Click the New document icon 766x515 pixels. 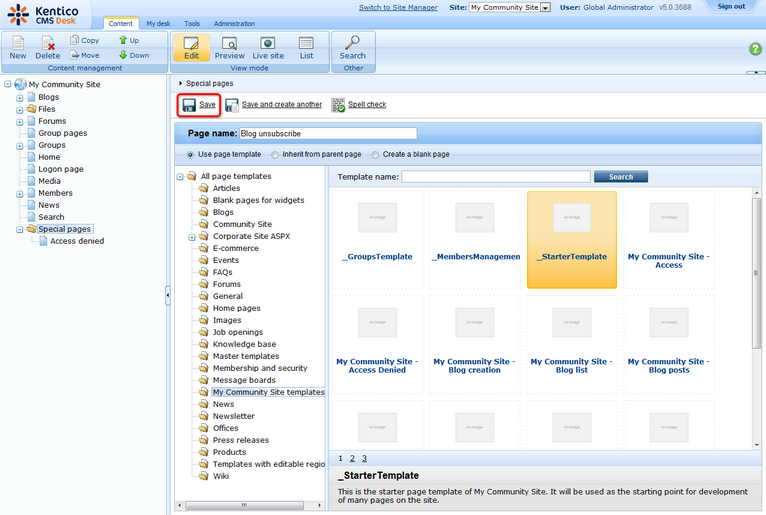(x=18, y=43)
